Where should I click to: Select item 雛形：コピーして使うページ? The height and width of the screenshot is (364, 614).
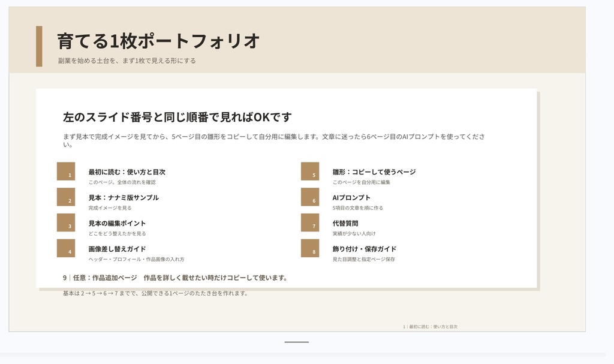(x=374, y=172)
